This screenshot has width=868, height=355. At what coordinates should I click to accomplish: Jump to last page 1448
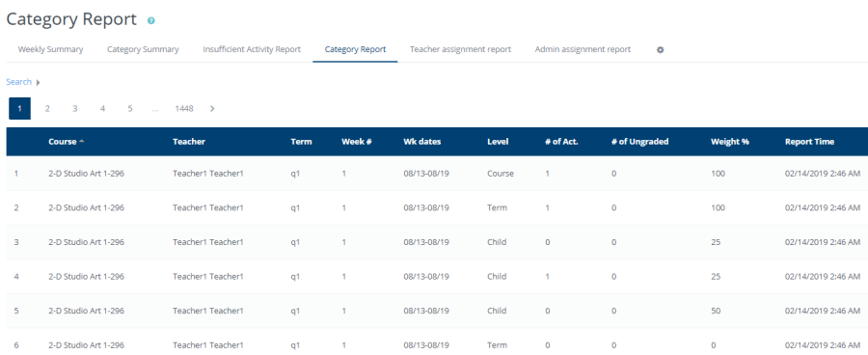click(184, 109)
